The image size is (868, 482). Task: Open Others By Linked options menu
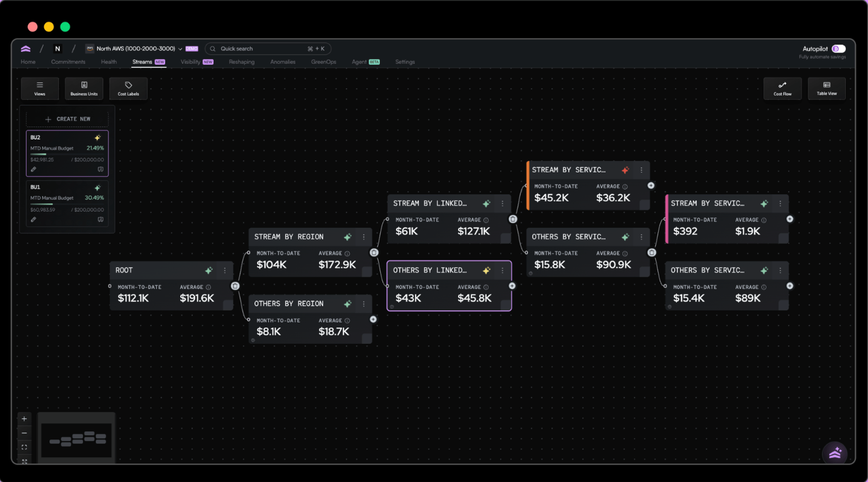pyautogui.click(x=502, y=270)
